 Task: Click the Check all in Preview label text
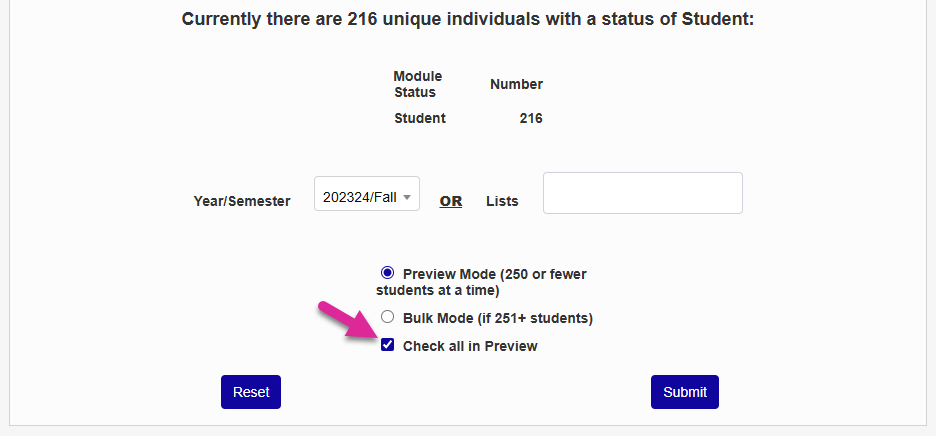pos(470,347)
